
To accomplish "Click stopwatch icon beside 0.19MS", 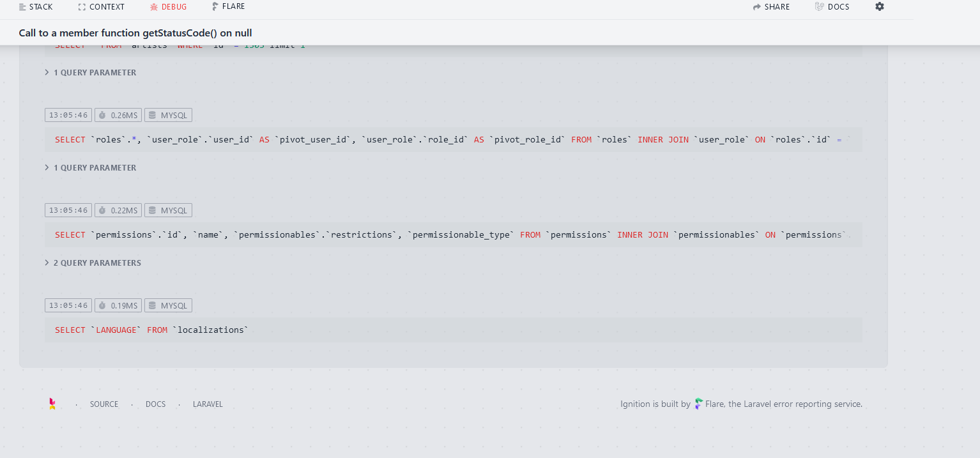I will 102,305.
